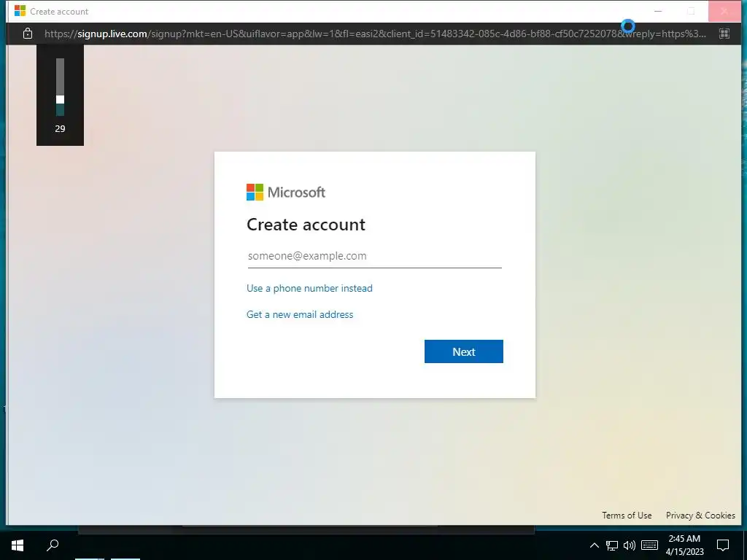
Task: Click the volume value 29 label
Action: pos(60,128)
